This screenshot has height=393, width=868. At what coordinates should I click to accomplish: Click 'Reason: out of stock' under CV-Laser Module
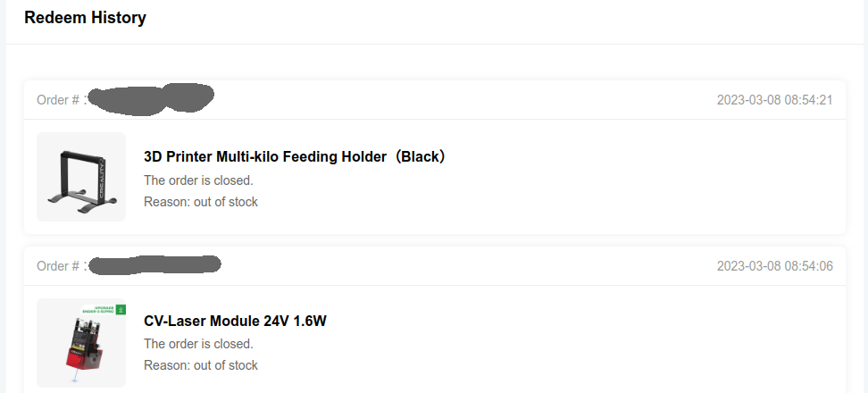200,365
